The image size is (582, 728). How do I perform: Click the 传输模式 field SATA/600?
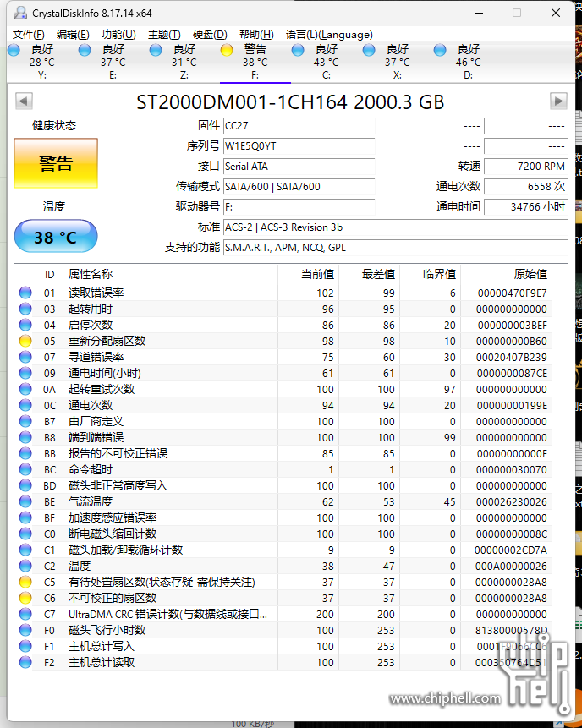tap(299, 187)
